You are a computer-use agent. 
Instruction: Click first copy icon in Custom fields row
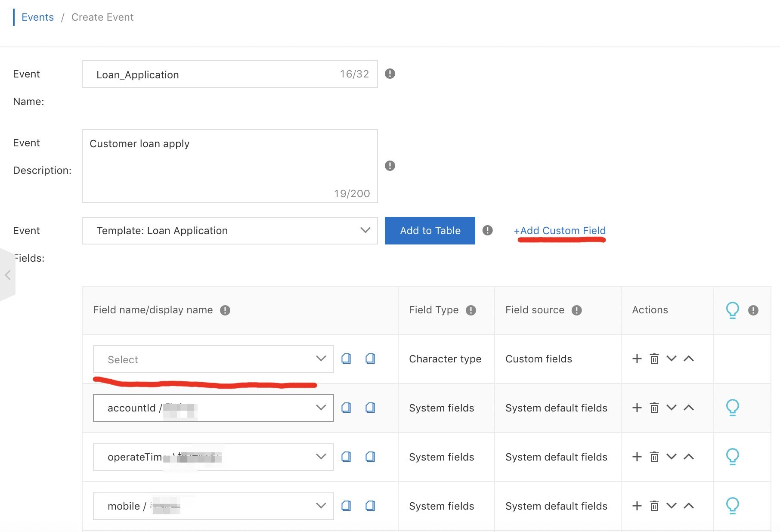click(346, 359)
